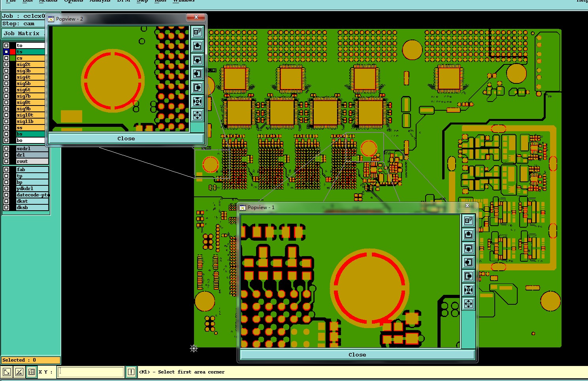The height and width of the screenshot is (381, 588).
Task: Select the sig10t layer name
Action: point(30,115)
